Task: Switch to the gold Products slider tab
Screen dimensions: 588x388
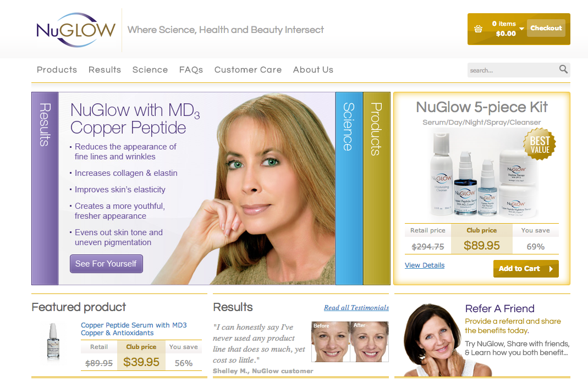Action: pos(376,189)
